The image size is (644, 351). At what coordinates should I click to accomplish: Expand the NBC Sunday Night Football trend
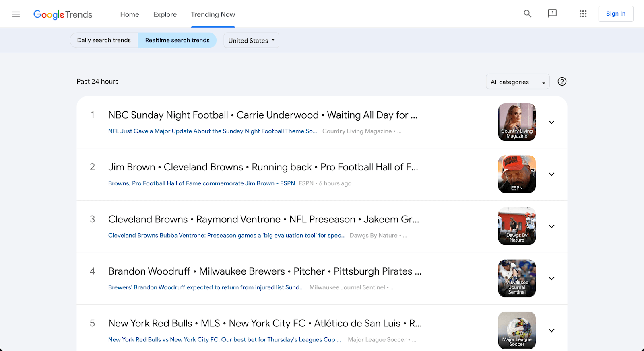(551, 122)
